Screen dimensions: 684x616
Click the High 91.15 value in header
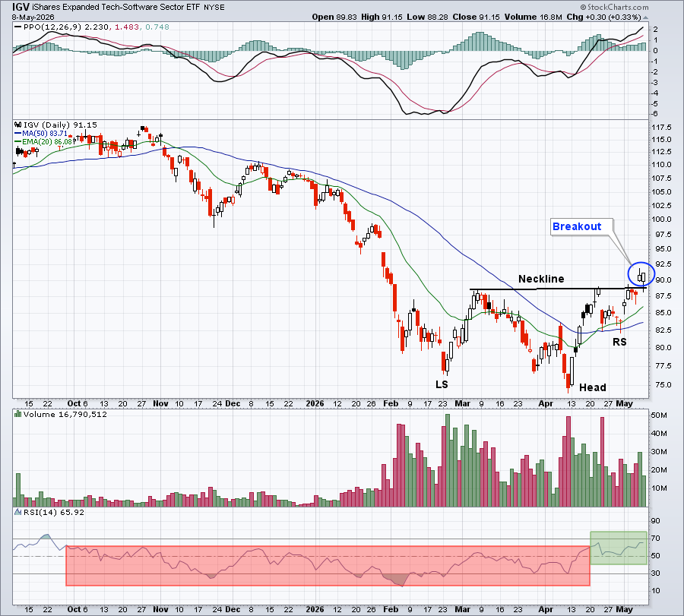(382, 17)
